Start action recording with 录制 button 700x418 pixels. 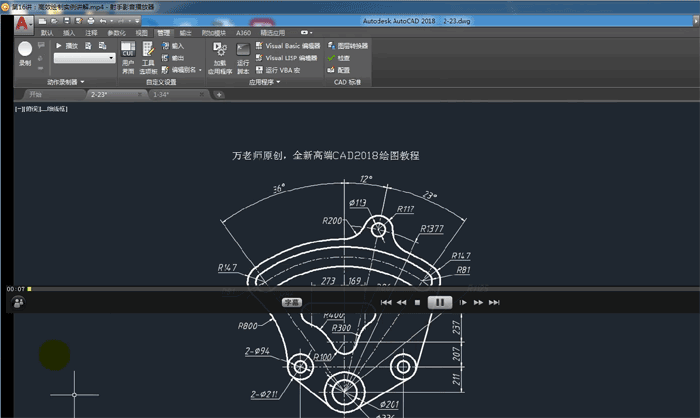pyautogui.click(x=25, y=54)
